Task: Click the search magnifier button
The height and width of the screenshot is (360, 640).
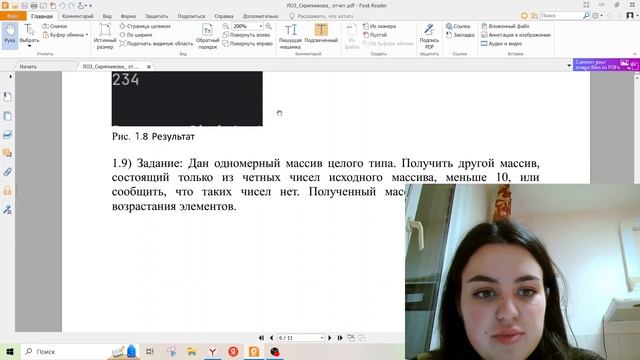Action: (x=586, y=16)
